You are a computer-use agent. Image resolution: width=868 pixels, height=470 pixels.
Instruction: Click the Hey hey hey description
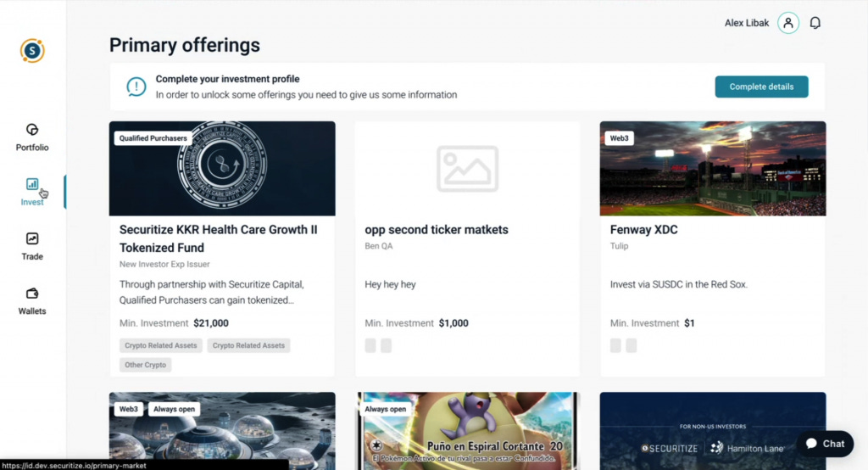coord(390,284)
